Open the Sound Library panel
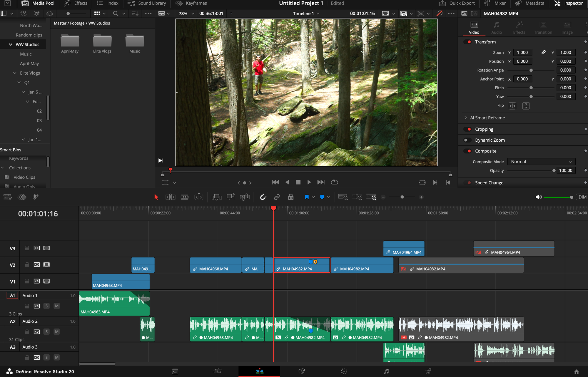Image resolution: width=588 pixels, height=377 pixels. click(x=147, y=3)
